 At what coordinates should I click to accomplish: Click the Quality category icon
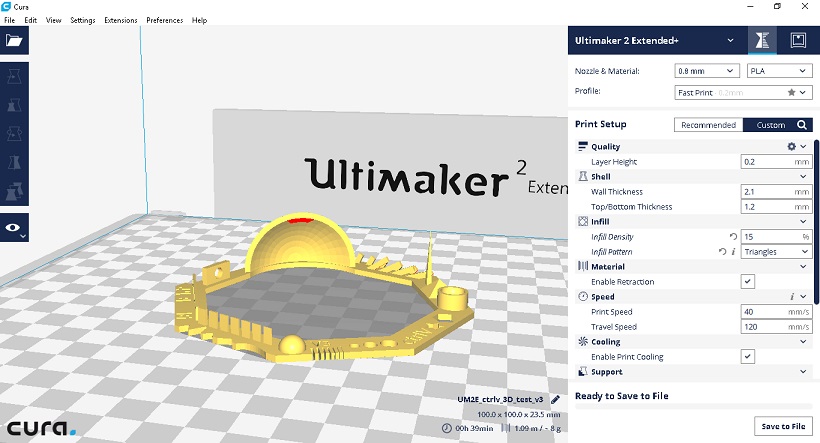[x=583, y=146]
